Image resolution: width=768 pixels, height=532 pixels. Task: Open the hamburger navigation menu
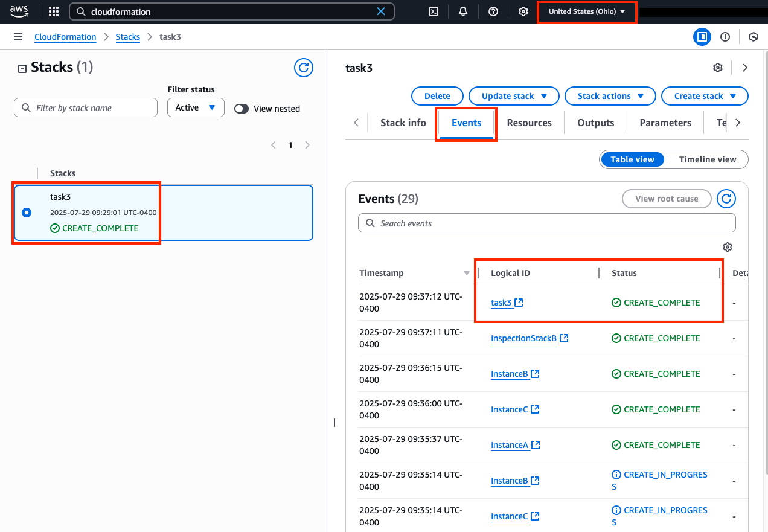tap(18, 37)
